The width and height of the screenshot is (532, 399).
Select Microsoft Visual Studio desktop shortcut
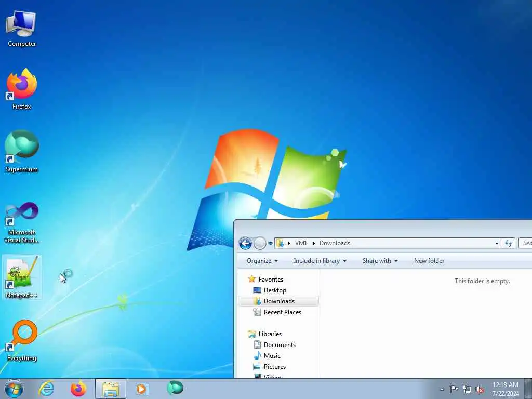pos(21,222)
